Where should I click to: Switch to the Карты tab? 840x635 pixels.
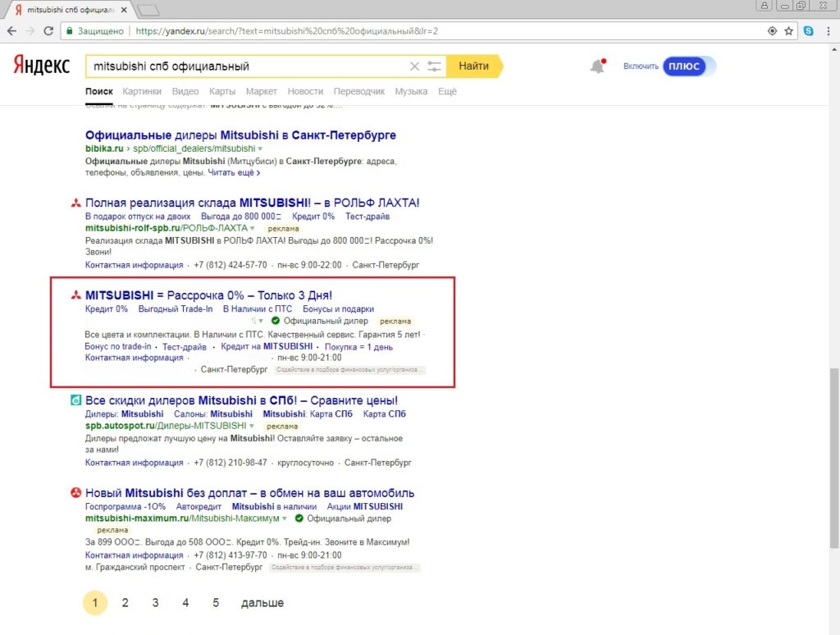[x=222, y=92]
